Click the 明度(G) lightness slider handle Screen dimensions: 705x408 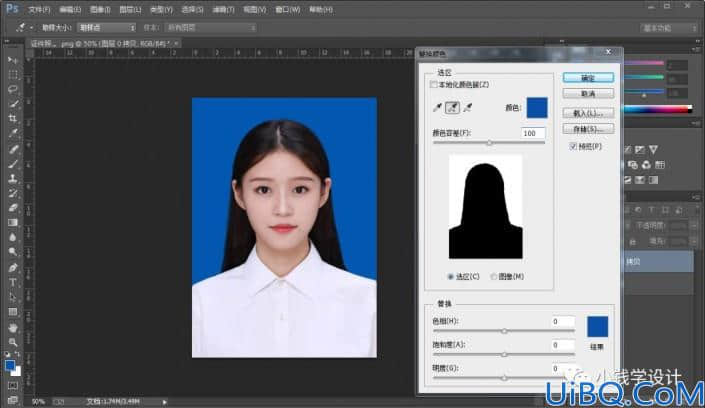[504, 378]
